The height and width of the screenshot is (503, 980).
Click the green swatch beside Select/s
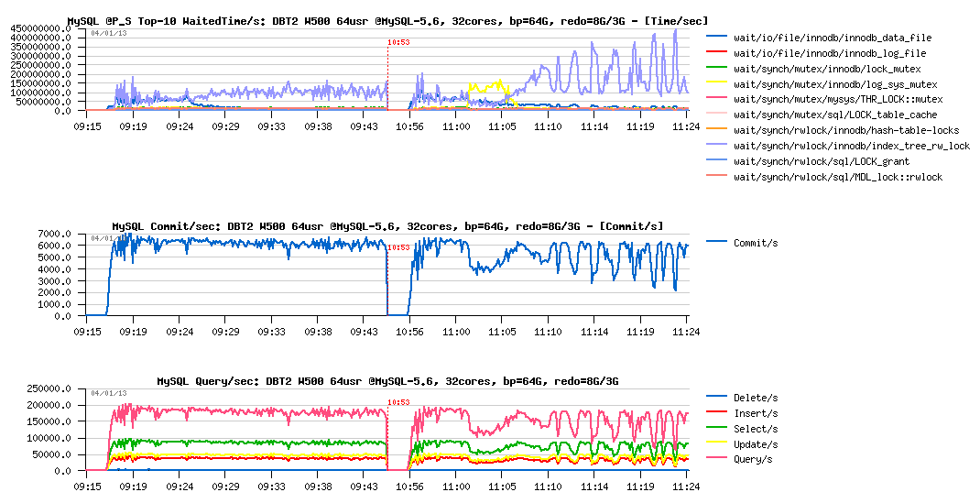(x=716, y=428)
